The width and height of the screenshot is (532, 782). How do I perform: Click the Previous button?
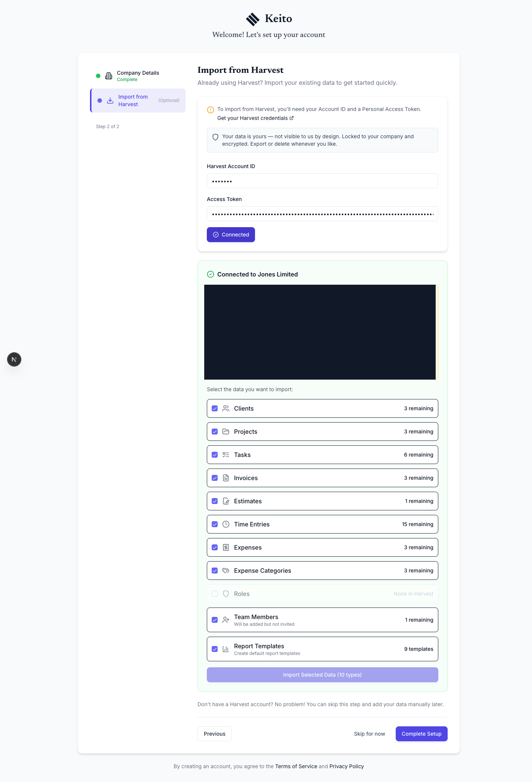tap(215, 734)
